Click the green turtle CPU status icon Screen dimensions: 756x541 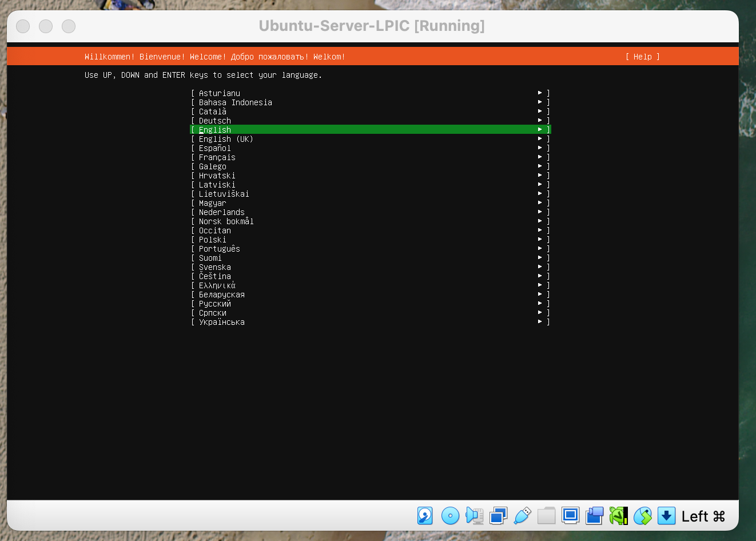pos(619,516)
